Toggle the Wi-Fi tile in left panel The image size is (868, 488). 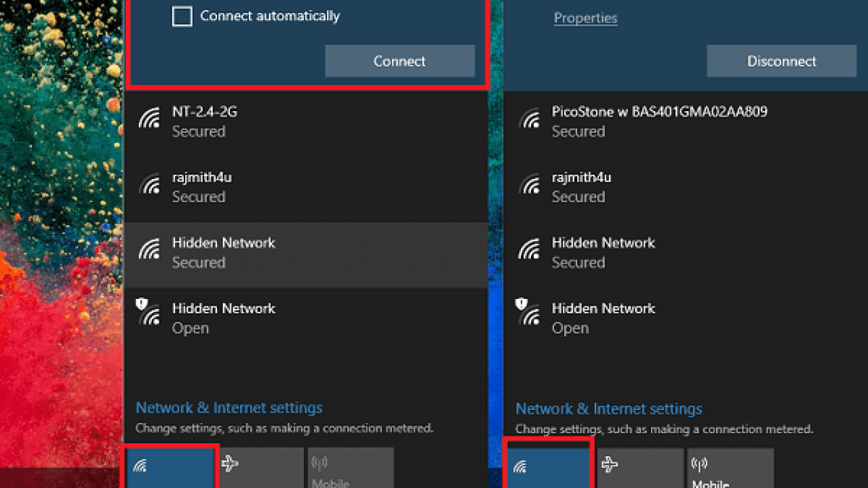click(x=170, y=468)
